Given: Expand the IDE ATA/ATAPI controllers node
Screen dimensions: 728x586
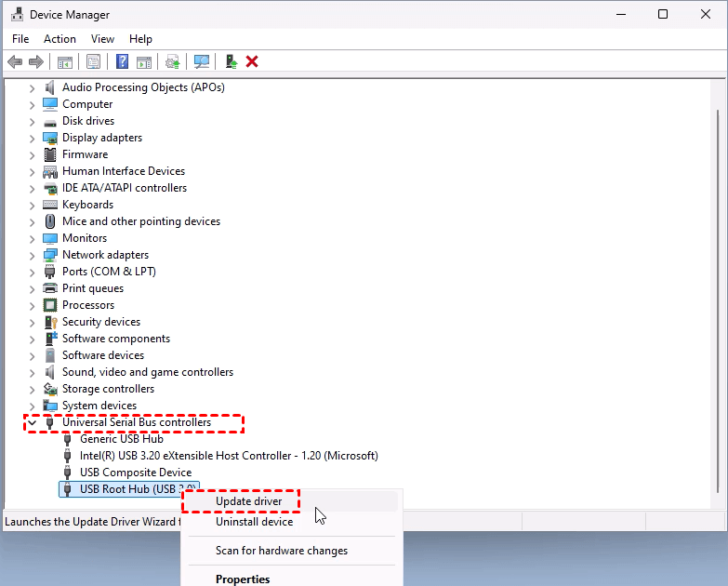Looking at the screenshot, I should click(x=32, y=189).
